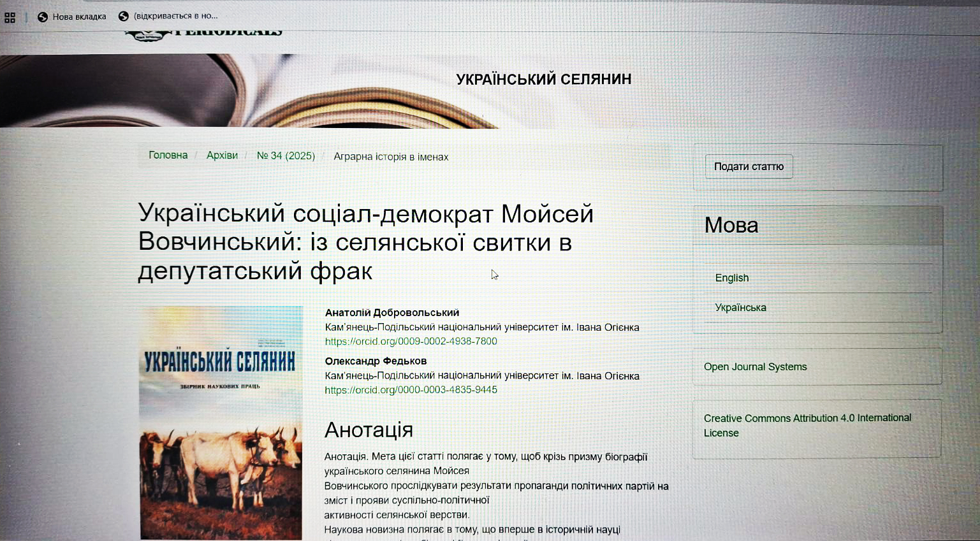Go to 'Головна' in the breadcrumbs
Screen dimensions: 980x541
tap(168, 155)
